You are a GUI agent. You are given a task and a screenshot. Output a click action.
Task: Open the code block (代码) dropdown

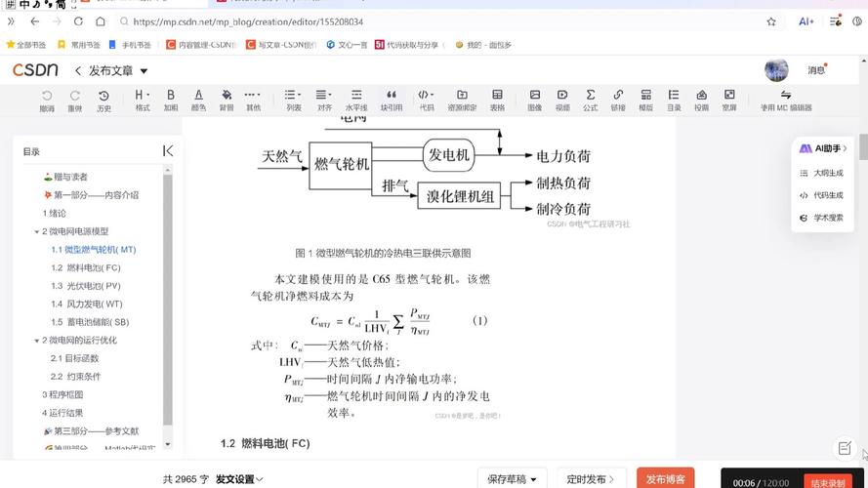pyautogui.click(x=427, y=101)
